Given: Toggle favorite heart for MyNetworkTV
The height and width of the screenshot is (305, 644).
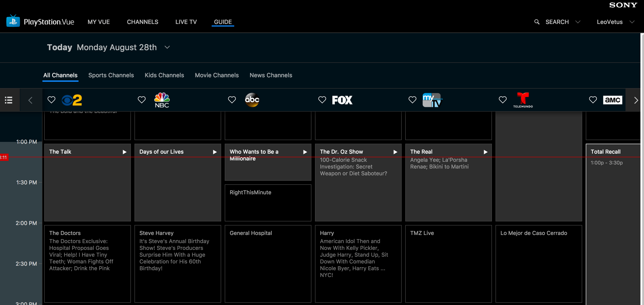Looking at the screenshot, I should (412, 100).
